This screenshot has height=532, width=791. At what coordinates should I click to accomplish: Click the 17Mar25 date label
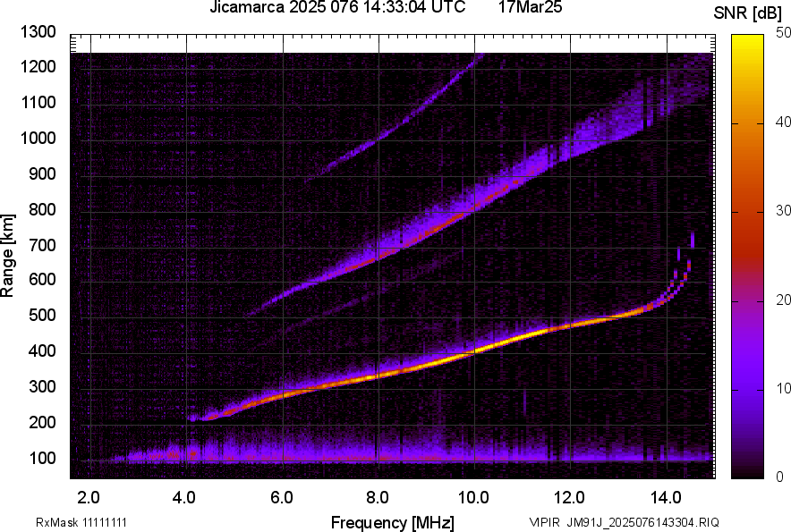pyautogui.click(x=531, y=7)
